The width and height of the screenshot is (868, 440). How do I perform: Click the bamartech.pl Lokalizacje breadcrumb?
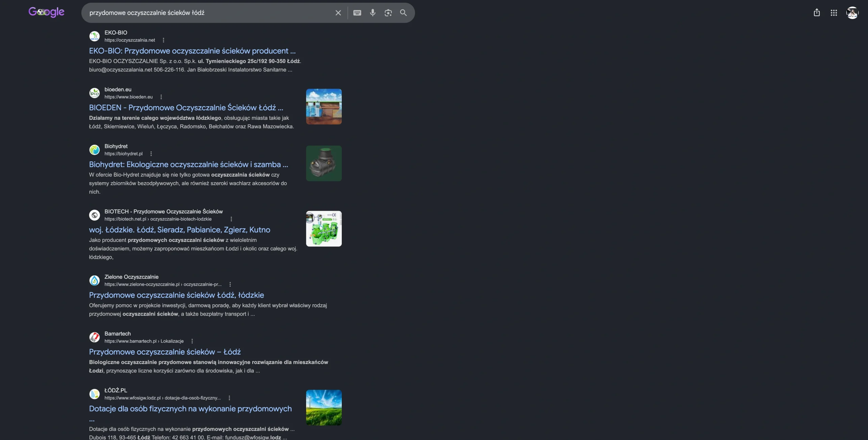click(144, 341)
